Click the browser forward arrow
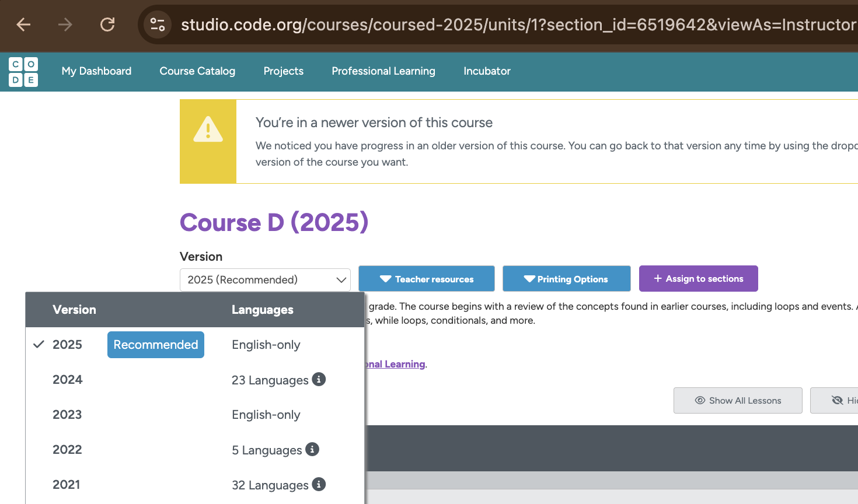This screenshot has width=858, height=504. click(x=65, y=24)
